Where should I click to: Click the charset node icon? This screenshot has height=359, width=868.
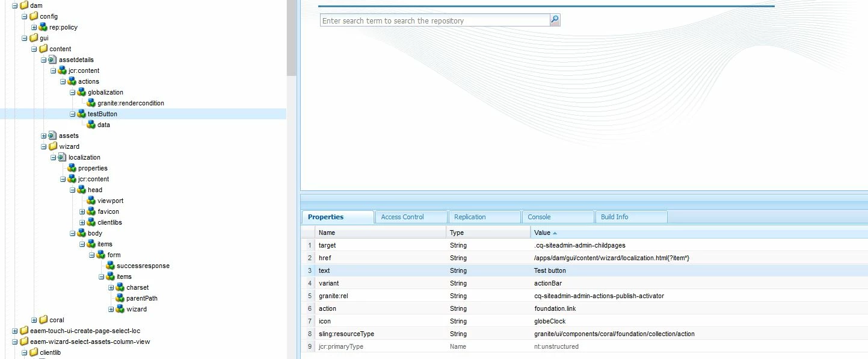pyautogui.click(x=120, y=287)
